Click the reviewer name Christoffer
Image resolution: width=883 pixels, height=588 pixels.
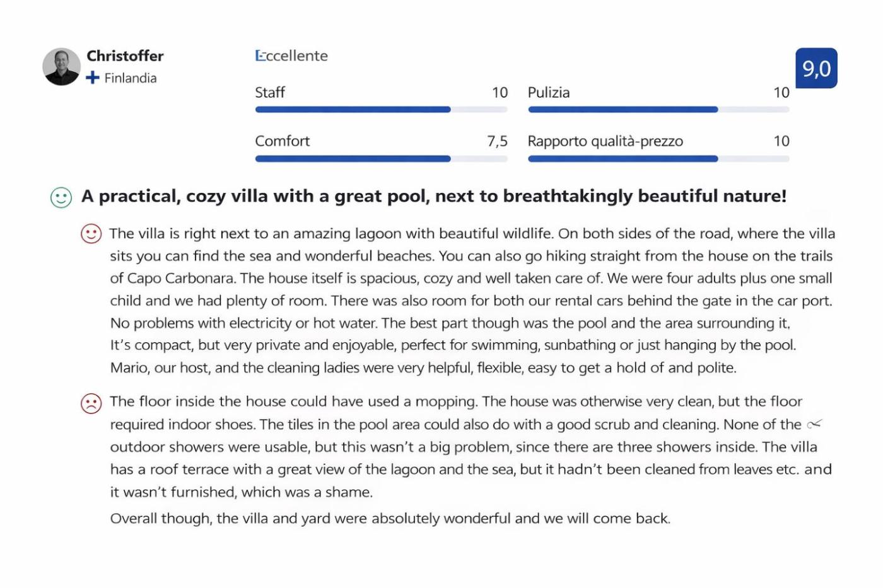[125, 56]
